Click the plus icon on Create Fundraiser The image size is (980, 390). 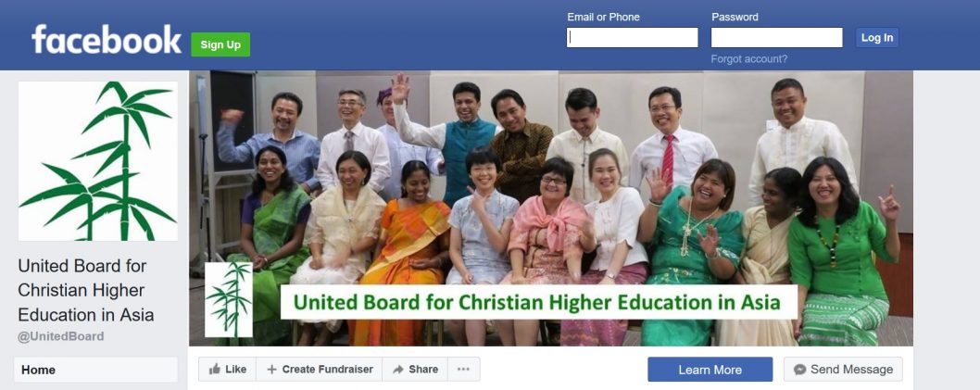(x=272, y=370)
